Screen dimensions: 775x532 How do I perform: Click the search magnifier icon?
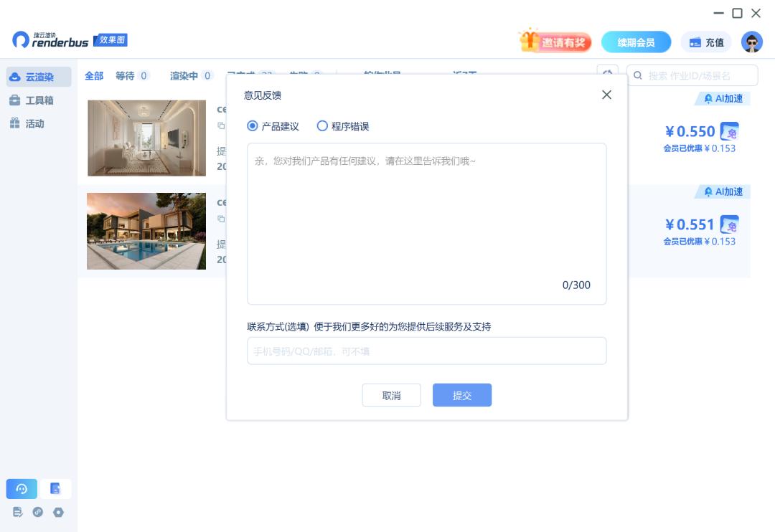638,75
